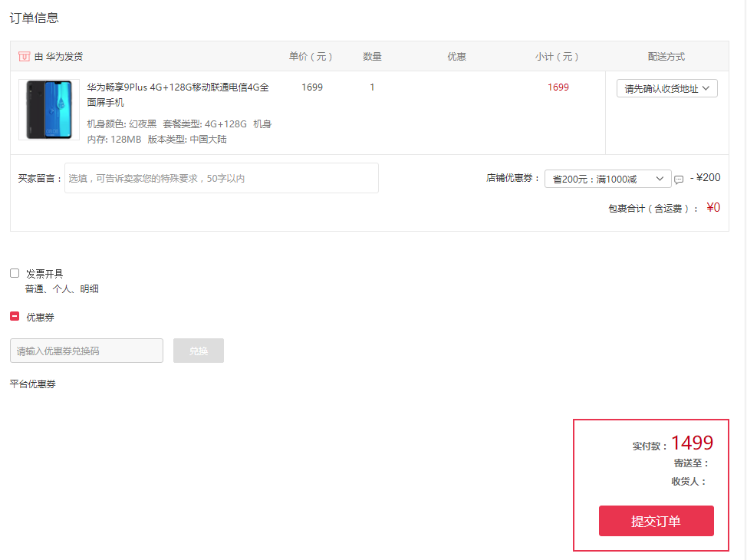
Task: Click the 数量 column header
Action: click(372, 57)
